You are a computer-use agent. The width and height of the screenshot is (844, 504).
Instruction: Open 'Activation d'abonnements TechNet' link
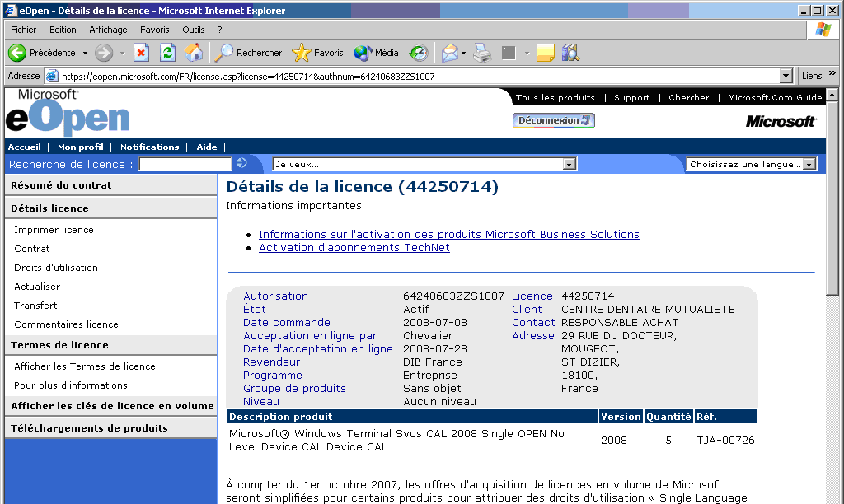tap(354, 247)
